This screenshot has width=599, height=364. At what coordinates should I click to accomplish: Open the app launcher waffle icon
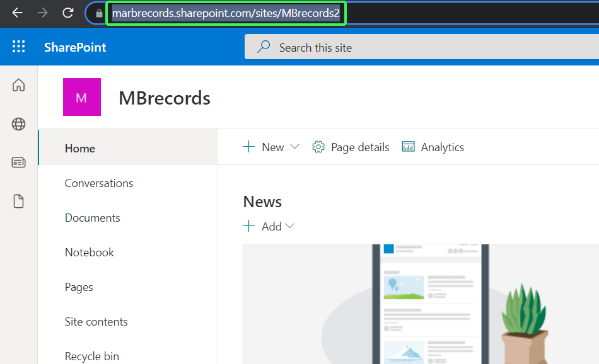point(18,47)
